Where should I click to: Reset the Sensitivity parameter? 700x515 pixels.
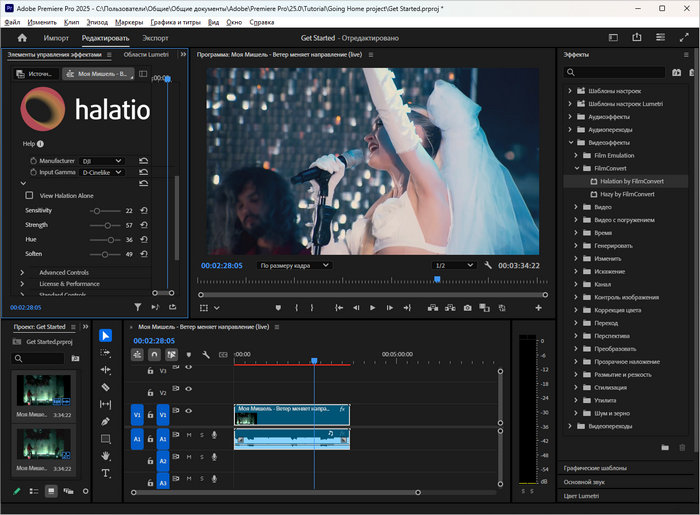[144, 210]
